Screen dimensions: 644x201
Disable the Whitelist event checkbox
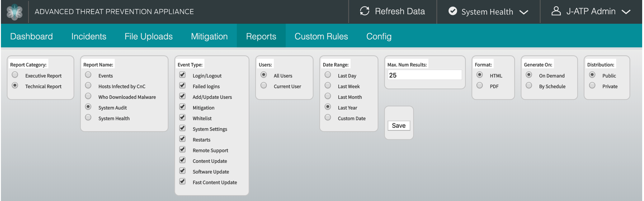[x=182, y=118]
